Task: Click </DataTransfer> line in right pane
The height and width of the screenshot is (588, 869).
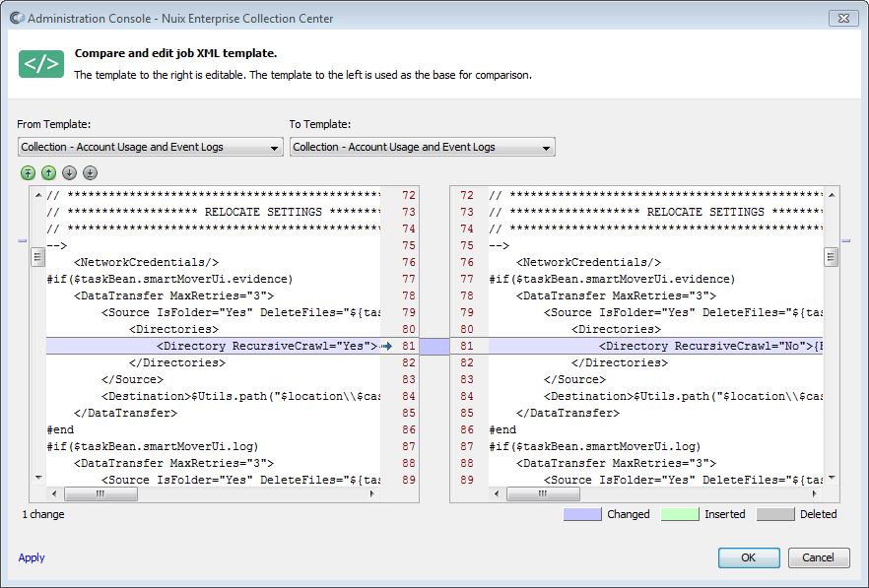Action: click(x=568, y=413)
